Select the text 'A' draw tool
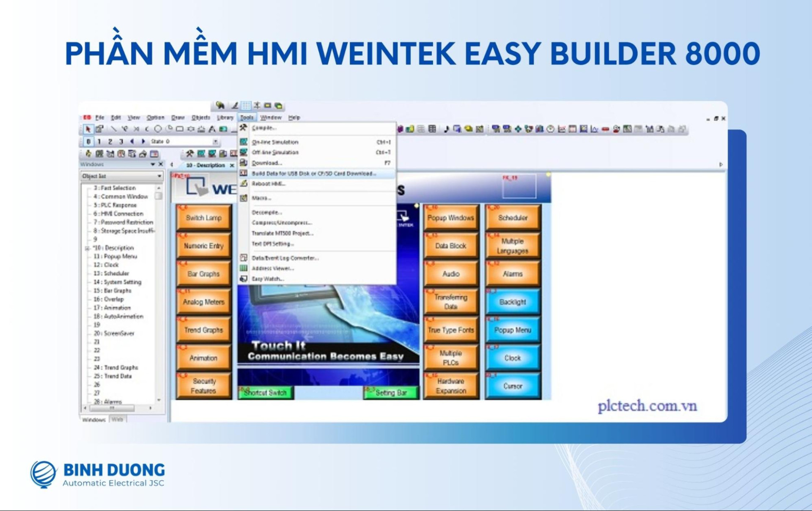 pyautogui.click(x=212, y=129)
